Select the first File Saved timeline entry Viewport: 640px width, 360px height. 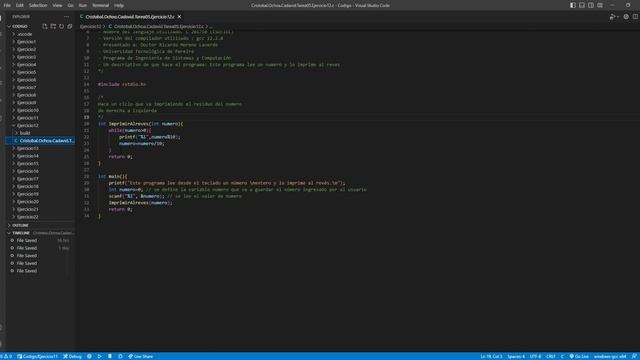(41, 240)
